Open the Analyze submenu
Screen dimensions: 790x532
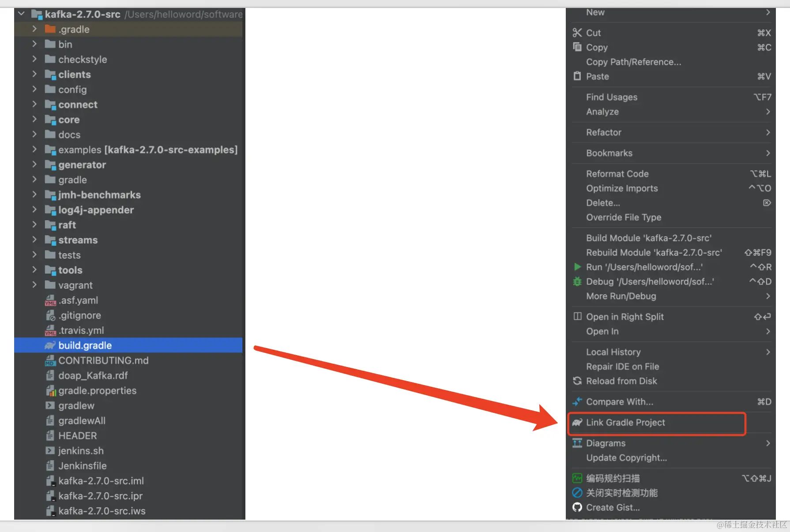pyautogui.click(x=671, y=112)
